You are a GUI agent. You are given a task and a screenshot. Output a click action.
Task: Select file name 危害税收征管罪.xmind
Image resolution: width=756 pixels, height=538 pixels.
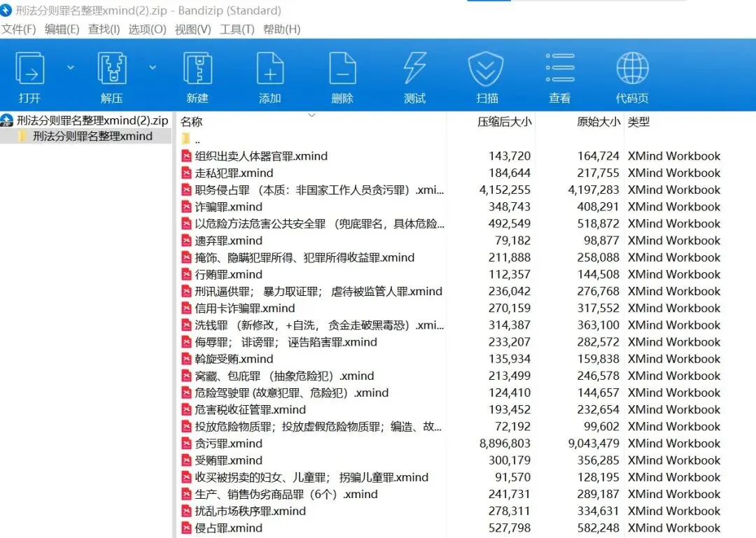250,410
